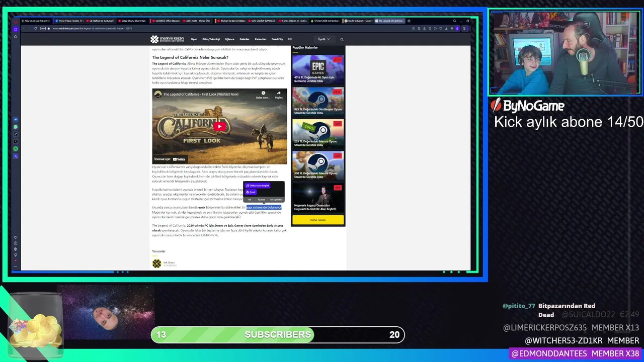Open the 308 TL Macera Oyunu news card
Viewport: 644px width, 362px height.
pyautogui.click(x=318, y=165)
